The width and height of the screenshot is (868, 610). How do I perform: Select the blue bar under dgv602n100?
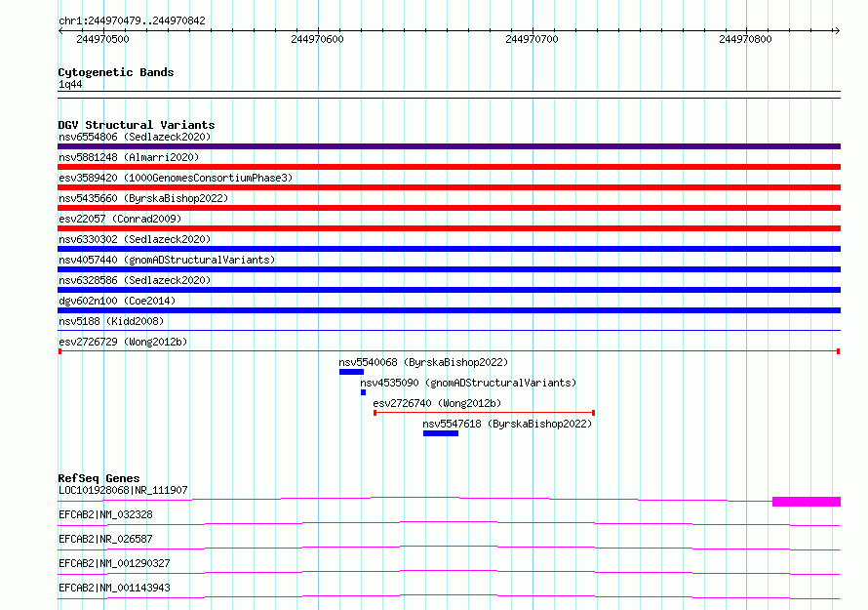click(x=449, y=310)
